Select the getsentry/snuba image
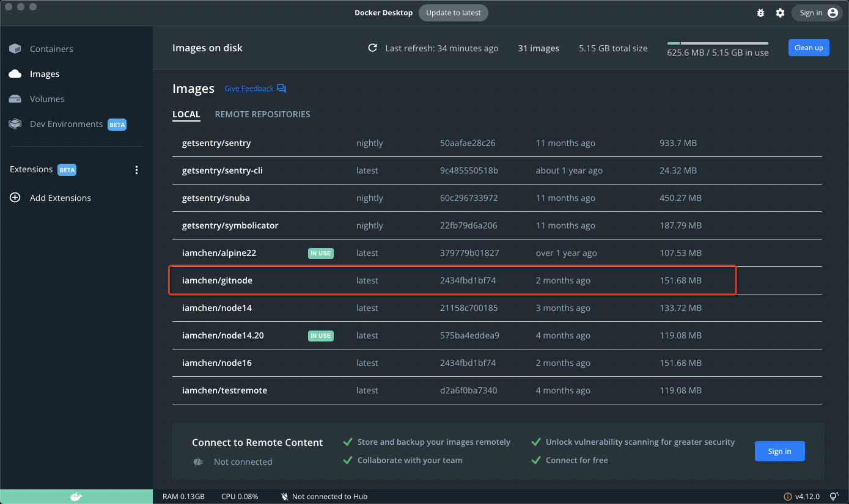This screenshot has height=504, width=849. click(x=497, y=198)
